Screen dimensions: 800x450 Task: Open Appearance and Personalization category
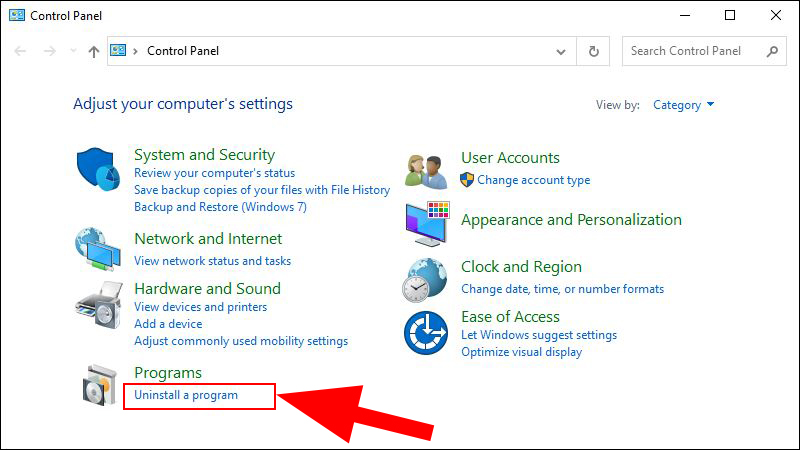[x=571, y=220]
